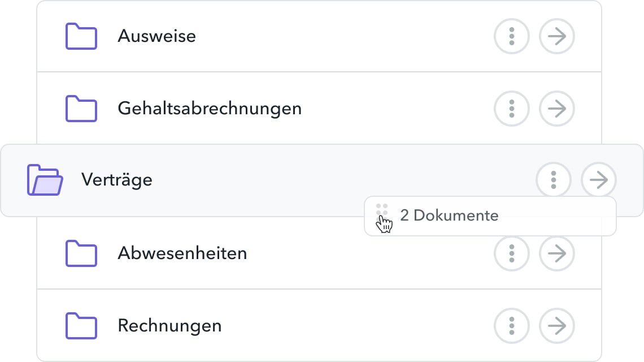
Task: Select the Gehaltsabrechnungen folder icon
Action: [x=81, y=108]
